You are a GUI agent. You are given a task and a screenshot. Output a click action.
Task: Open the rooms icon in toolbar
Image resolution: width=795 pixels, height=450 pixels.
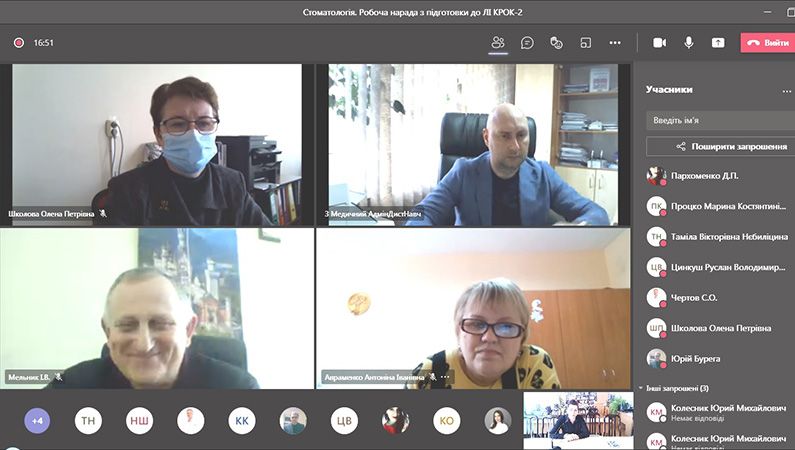(586, 43)
